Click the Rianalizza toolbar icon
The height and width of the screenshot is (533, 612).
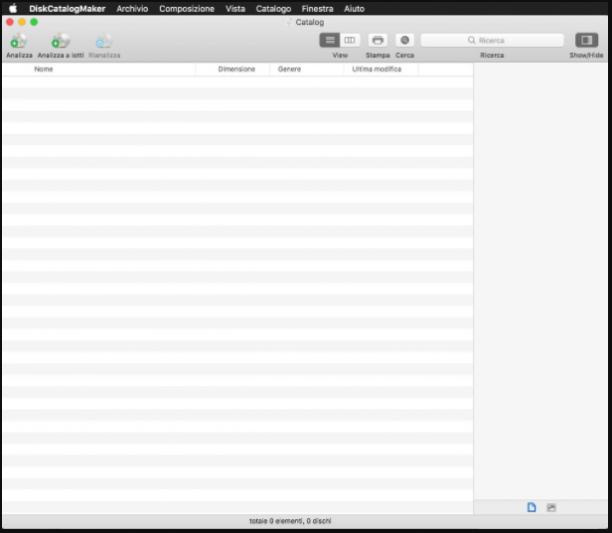click(x=104, y=41)
